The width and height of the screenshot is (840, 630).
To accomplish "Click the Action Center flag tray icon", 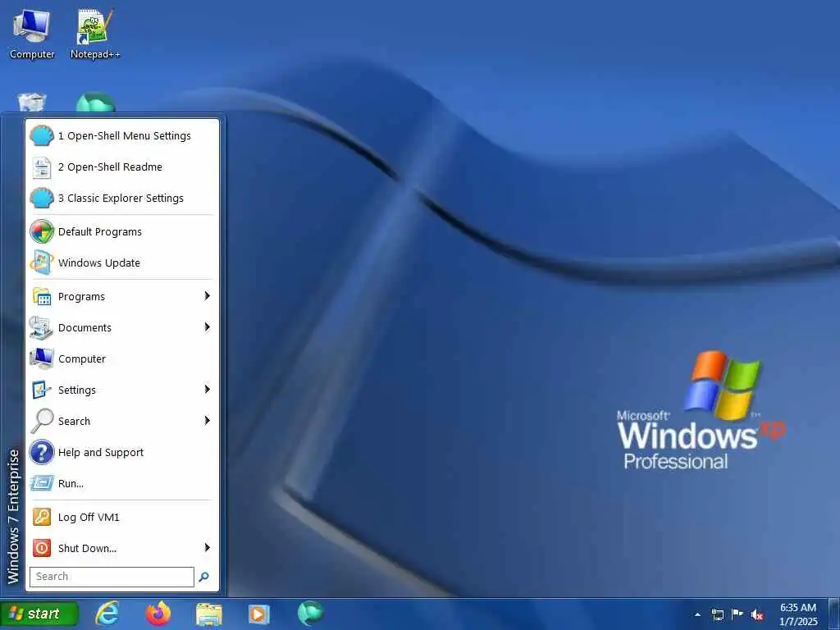I will tap(737, 614).
